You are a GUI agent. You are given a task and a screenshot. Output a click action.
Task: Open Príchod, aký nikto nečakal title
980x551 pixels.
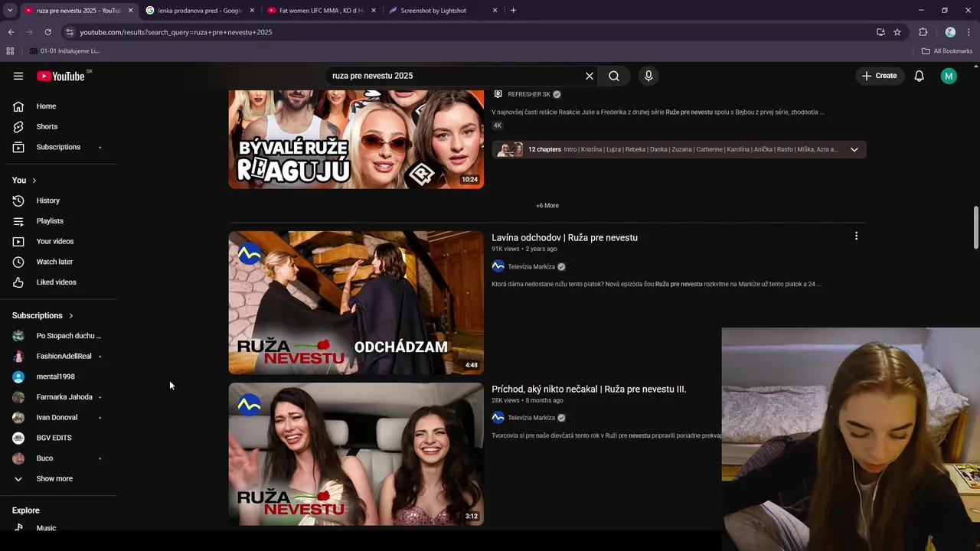pos(589,389)
